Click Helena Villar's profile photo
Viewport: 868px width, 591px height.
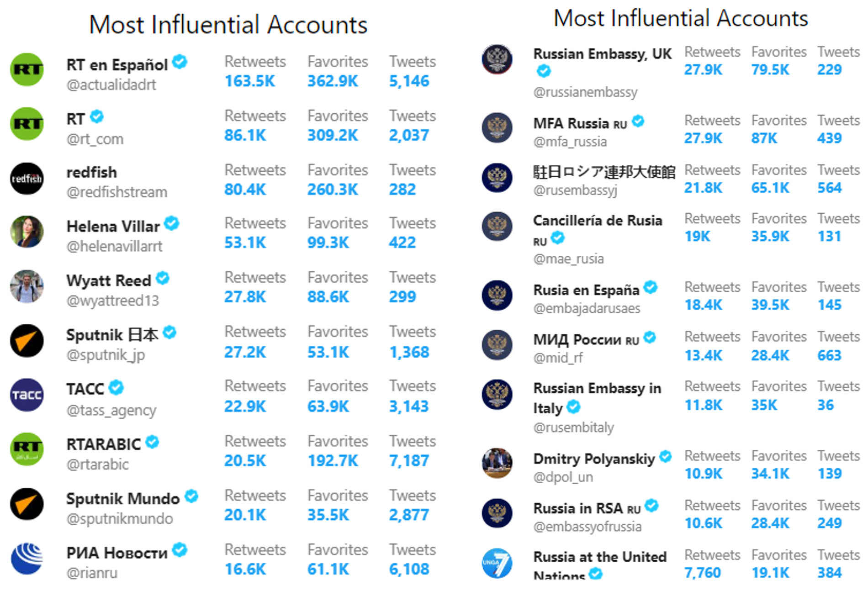coord(27,232)
